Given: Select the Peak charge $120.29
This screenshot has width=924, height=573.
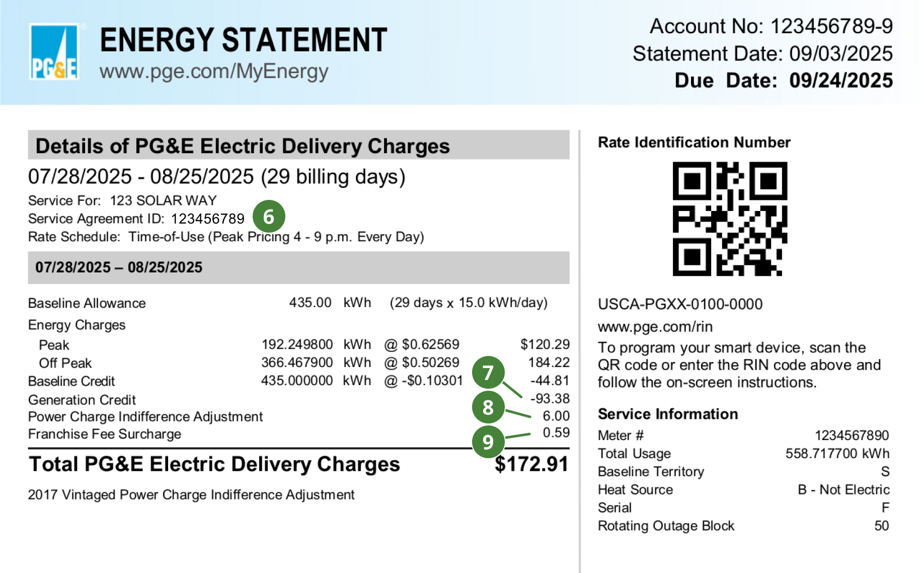Looking at the screenshot, I should click(x=545, y=344).
